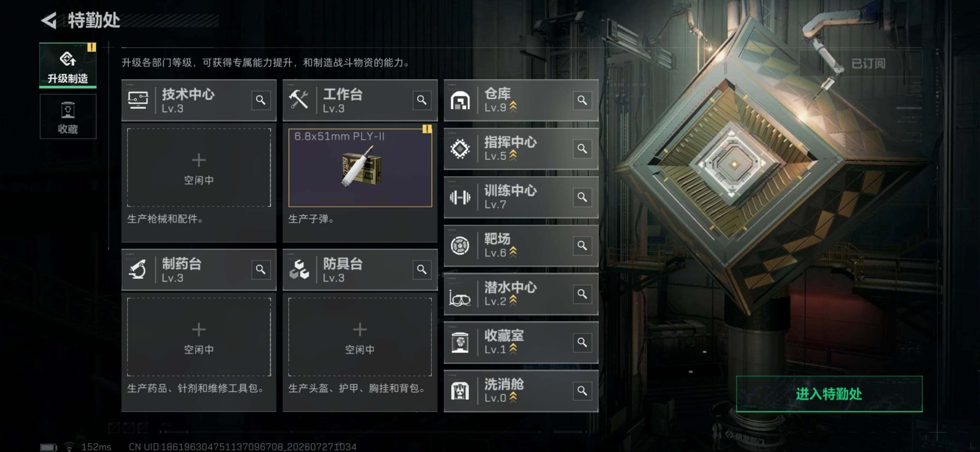
Task: Add production in idle 技术中心 slot
Action: click(x=199, y=168)
